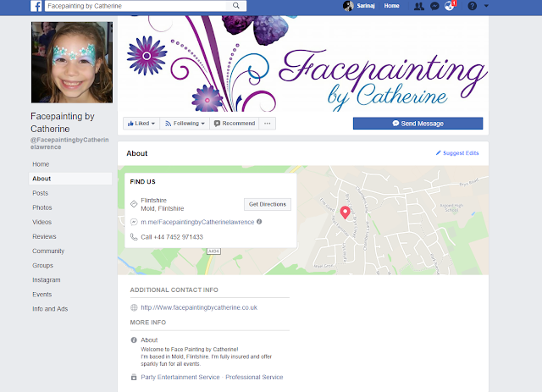
Task: Open the Facepainting cover image
Action: pyautogui.click(x=303, y=63)
